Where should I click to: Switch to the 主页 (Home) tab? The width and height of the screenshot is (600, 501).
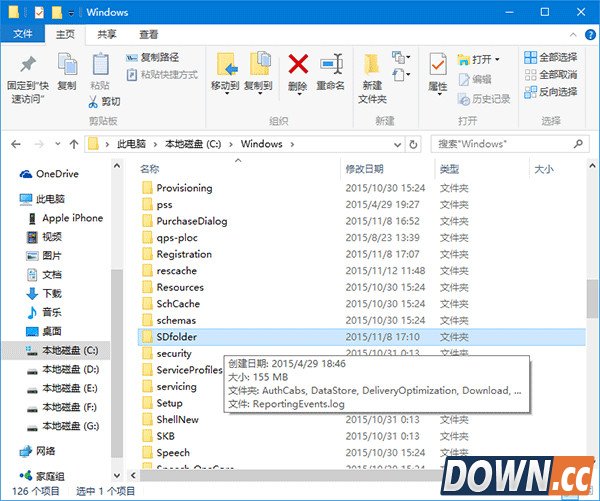(x=65, y=34)
